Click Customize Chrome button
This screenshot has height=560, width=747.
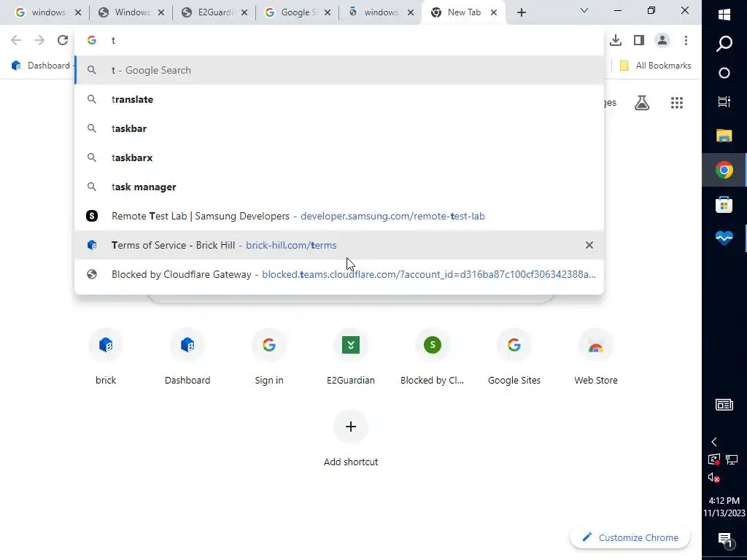tap(630, 537)
